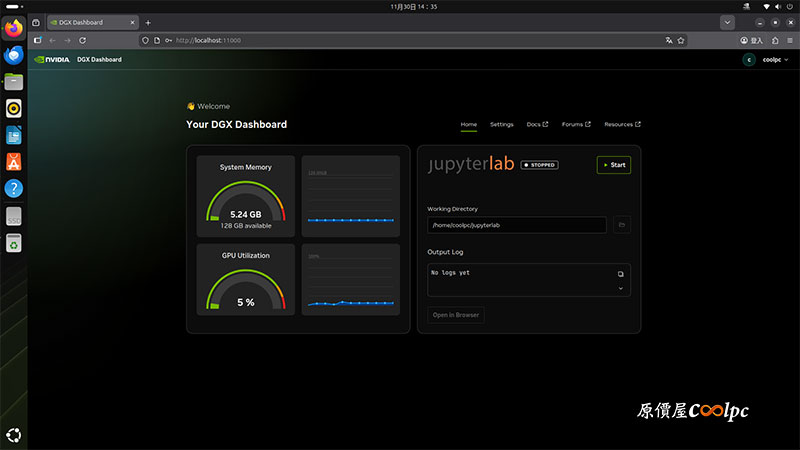Open the Help app in the dock
The width and height of the screenshot is (800, 450).
click(x=14, y=188)
